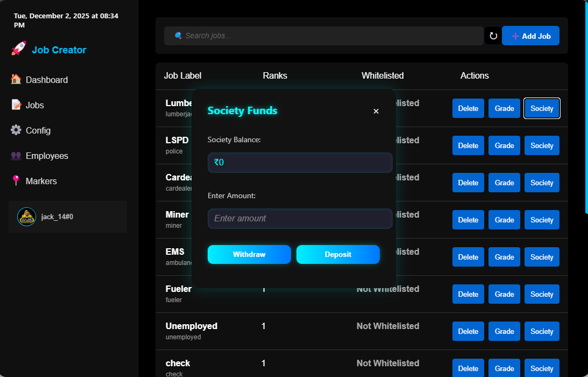Click the refresh jobs icon button
The image size is (588, 377).
(493, 36)
